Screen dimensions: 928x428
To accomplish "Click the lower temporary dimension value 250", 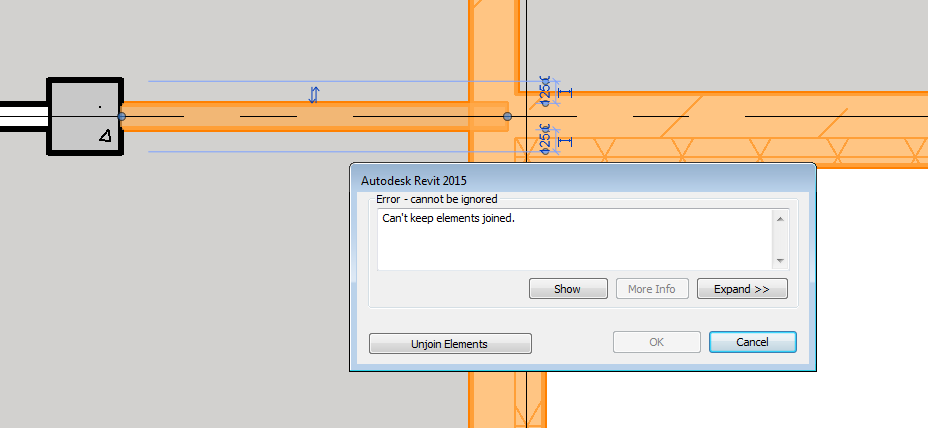I will pos(546,140).
